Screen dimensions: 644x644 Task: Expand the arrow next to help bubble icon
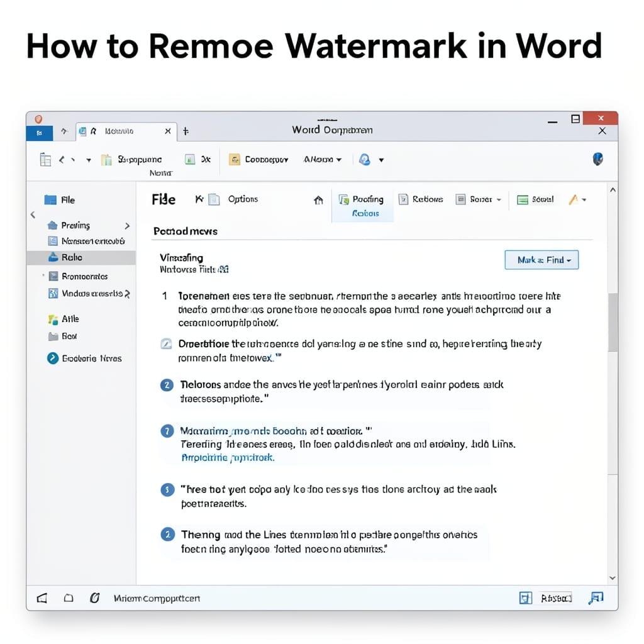click(381, 160)
